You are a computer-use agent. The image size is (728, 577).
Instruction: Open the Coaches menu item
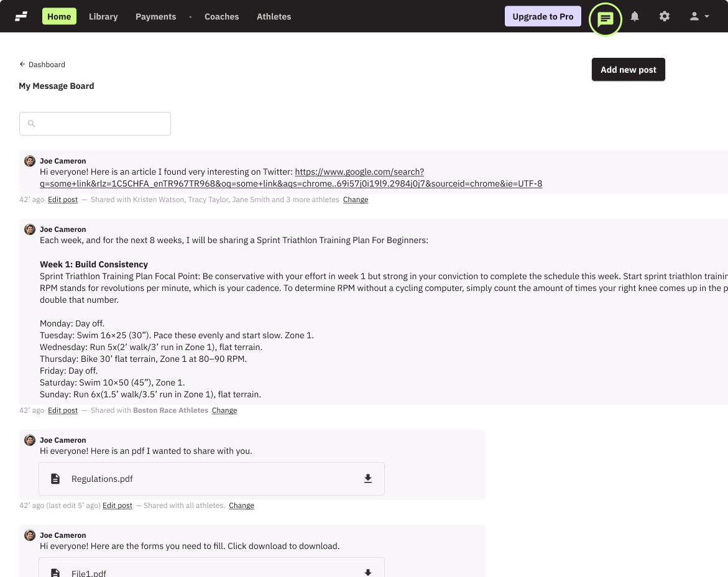[222, 16]
